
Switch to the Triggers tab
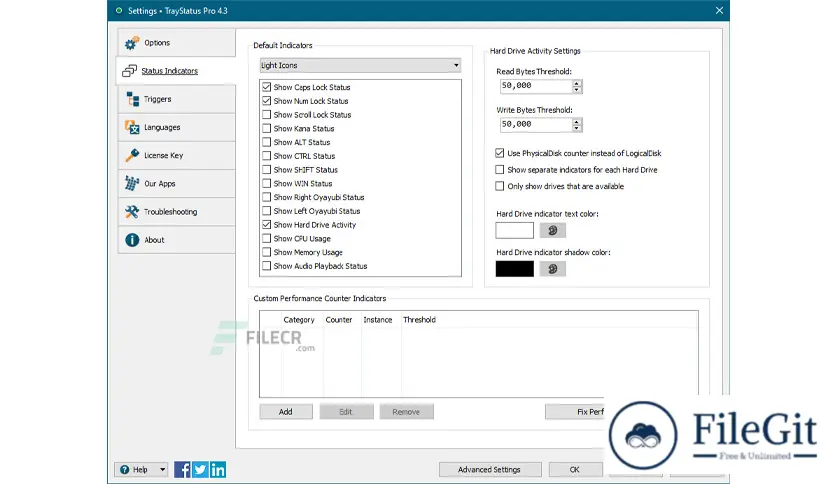point(176,99)
